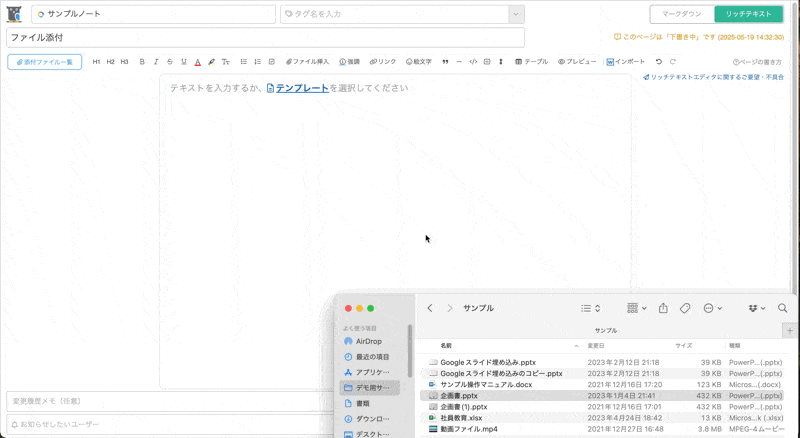Select ダウンロード in the Finder sidebar

point(368,419)
